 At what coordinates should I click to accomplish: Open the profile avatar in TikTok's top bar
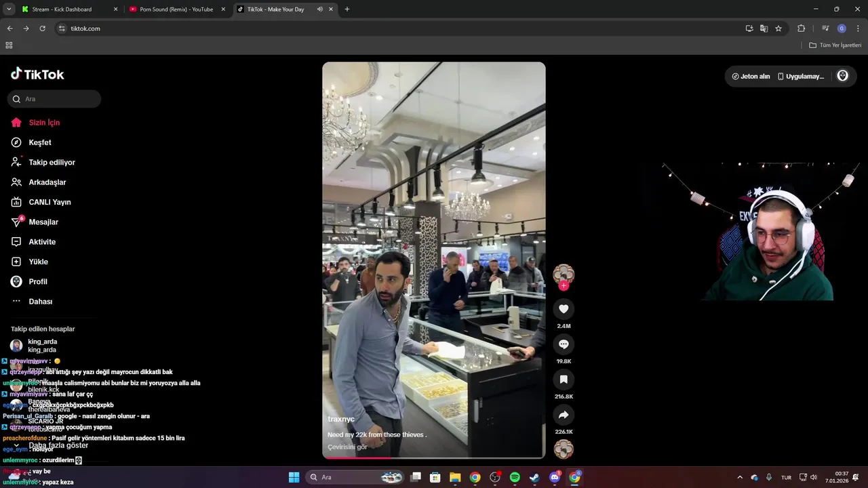pos(843,76)
